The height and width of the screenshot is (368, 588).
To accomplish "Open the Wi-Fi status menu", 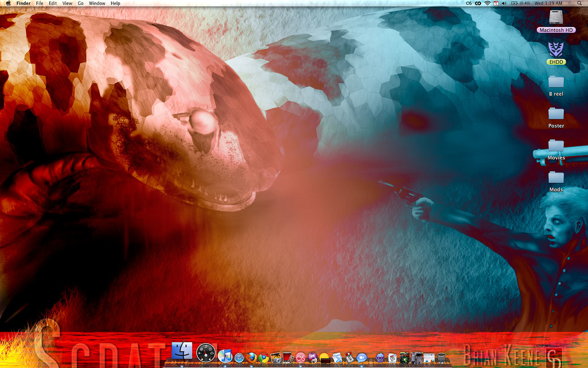I will coord(487,3).
